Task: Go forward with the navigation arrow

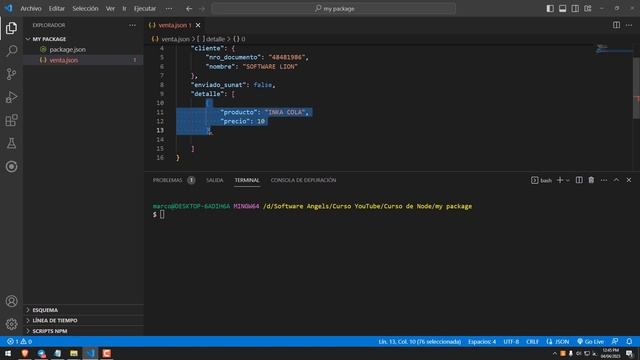Action: coord(202,9)
